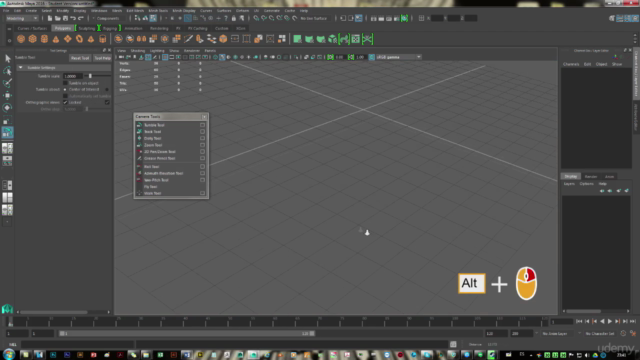Click the Tumble Tool icon in Camera Tools

click(139, 125)
